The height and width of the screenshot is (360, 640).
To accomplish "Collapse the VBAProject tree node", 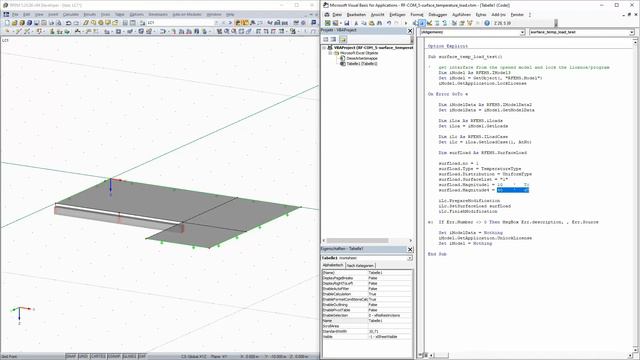I will tap(324, 48).
